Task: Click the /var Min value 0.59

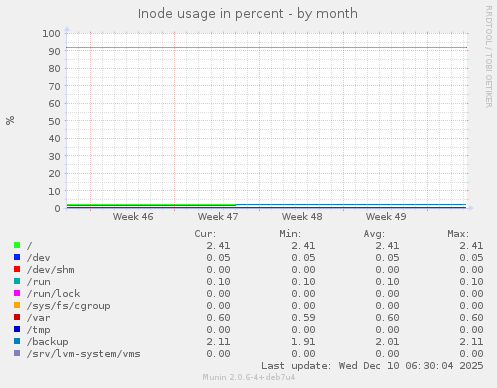Action: point(303,318)
